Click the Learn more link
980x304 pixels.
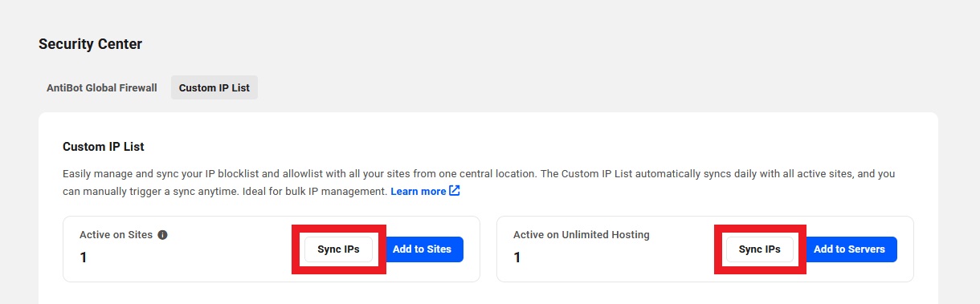pyautogui.click(x=419, y=191)
